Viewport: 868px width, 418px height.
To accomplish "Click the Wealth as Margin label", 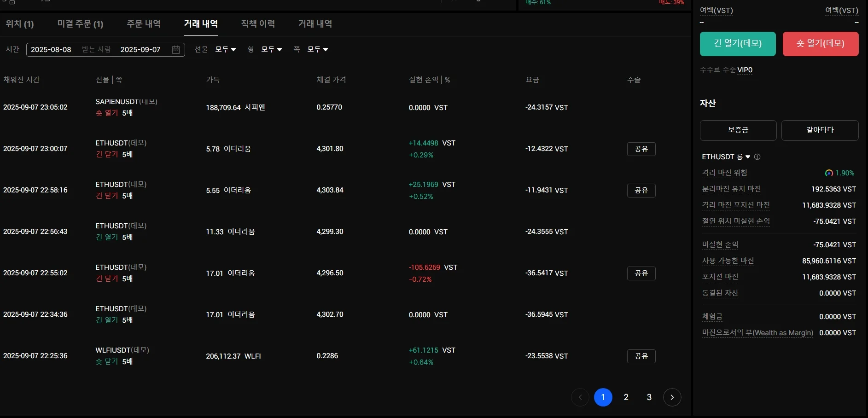I will coord(757,333).
